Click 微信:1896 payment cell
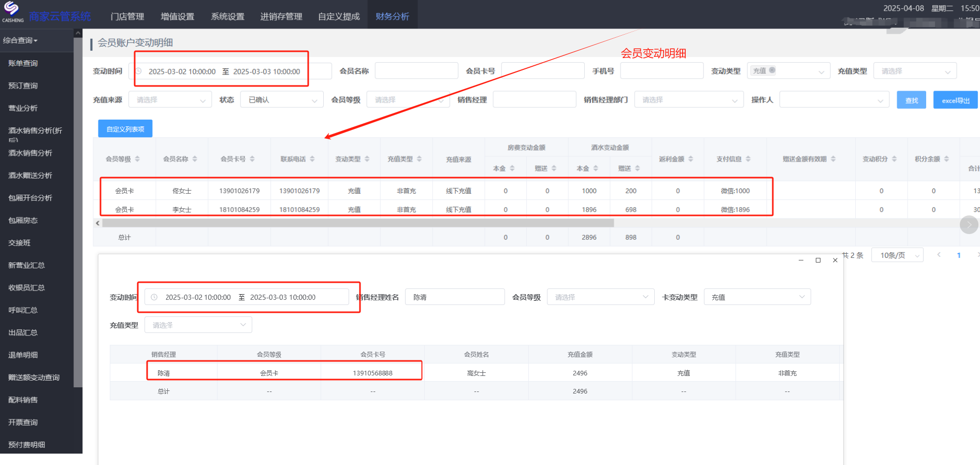This screenshot has height=465, width=980. [736, 210]
